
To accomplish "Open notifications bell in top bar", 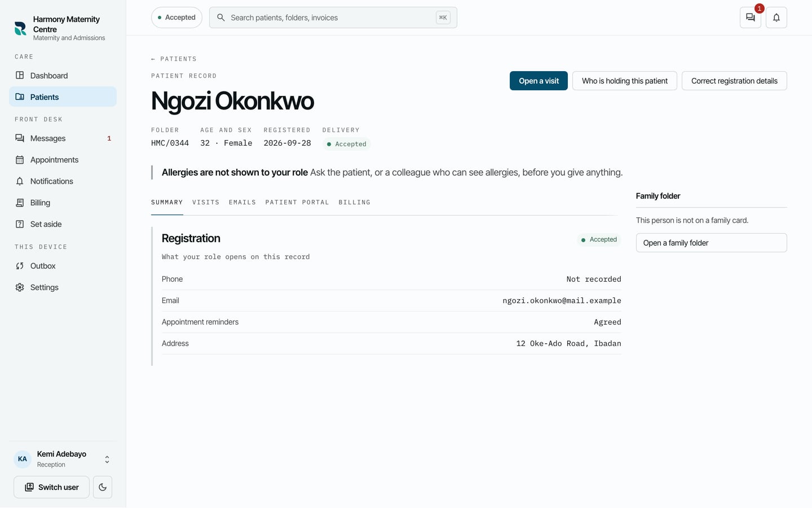I will click(x=776, y=17).
